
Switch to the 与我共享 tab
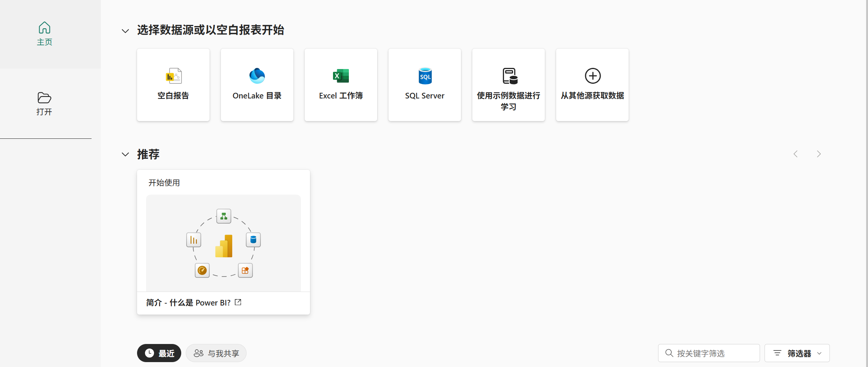(x=216, y=353)
